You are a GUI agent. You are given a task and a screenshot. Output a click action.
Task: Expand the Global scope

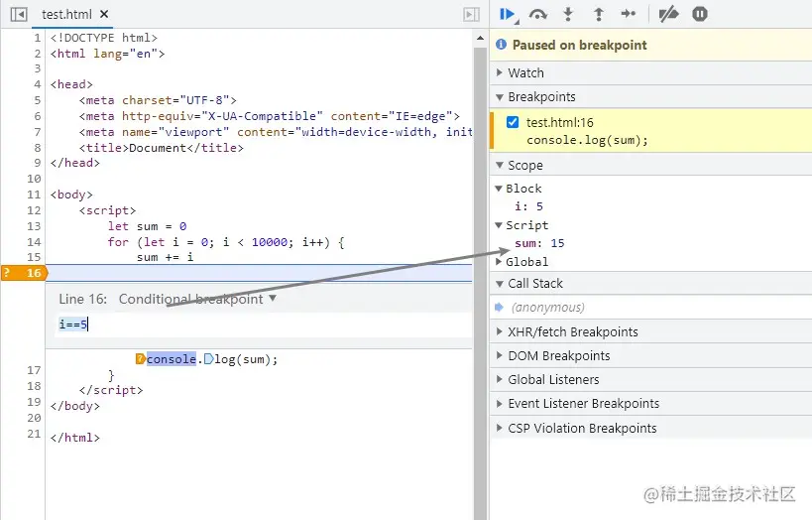(x=499, y=262)
